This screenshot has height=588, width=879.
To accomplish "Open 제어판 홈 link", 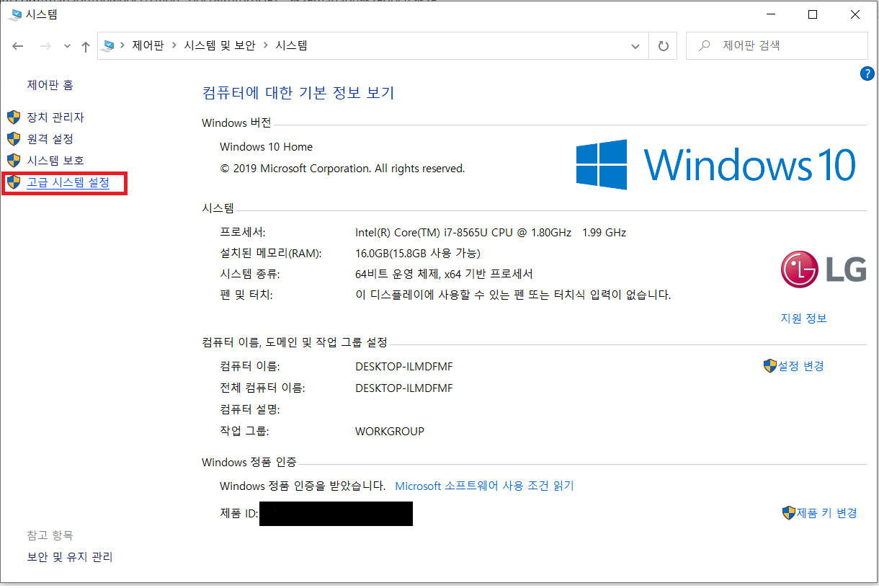I will click(50, 85).
